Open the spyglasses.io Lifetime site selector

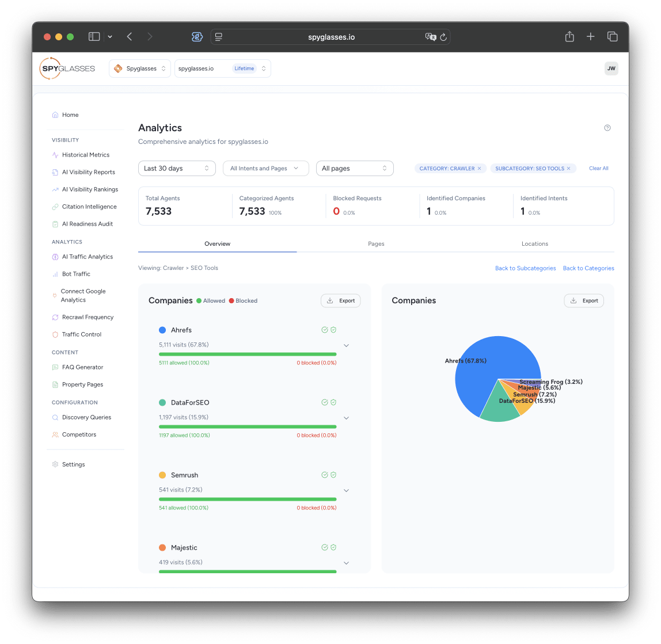click(x=223, y=68)
